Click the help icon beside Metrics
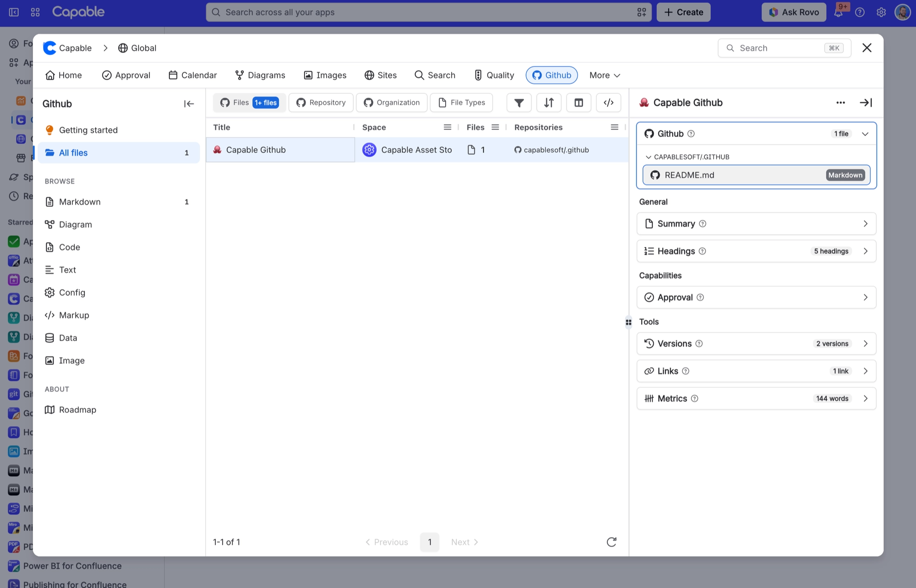Image resolution: width=916 pixels, height=588 pixels. tap(694, 399)
